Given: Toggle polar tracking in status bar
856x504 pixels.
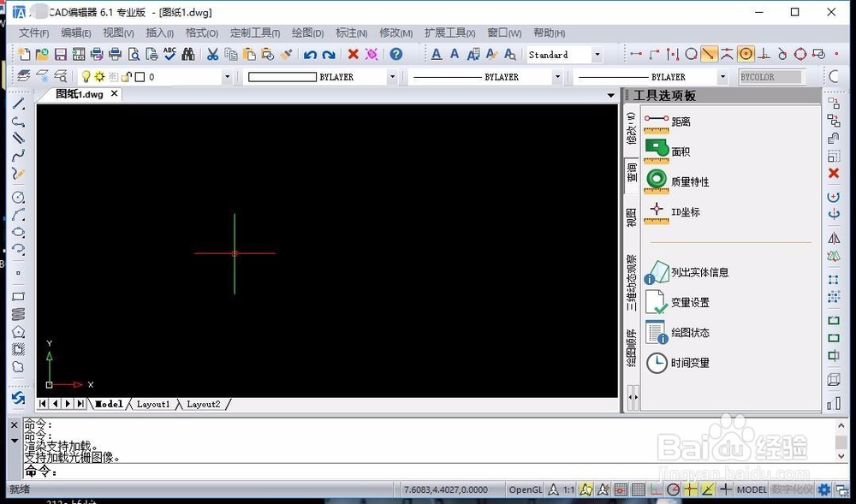Looking at the screenshot, I should (x=673, y=489).
